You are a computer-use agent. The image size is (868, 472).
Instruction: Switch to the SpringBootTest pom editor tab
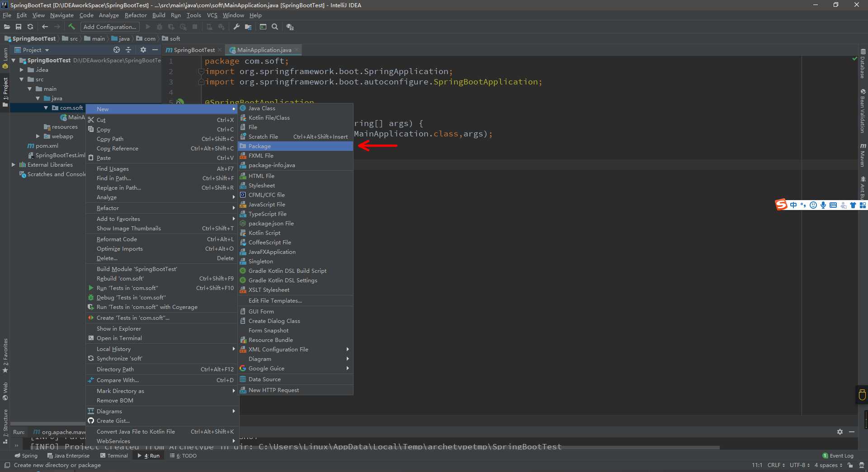pyautogui.click(x=194, y=50)
